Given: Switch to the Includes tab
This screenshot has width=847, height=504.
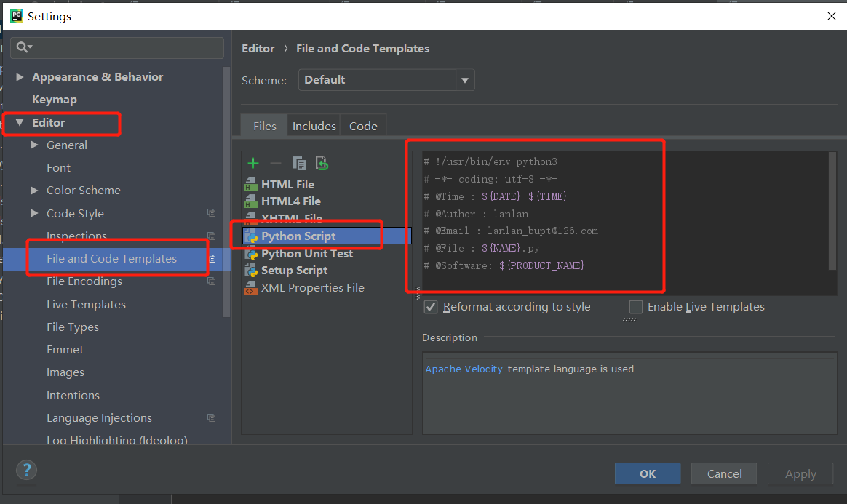Looking at the screenshot, I should pos(314,125).
